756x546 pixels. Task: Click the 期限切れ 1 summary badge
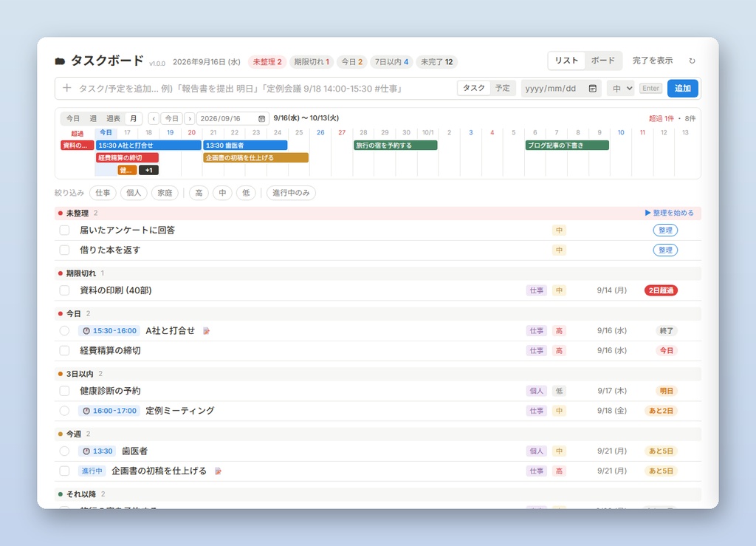click(x=312, y=62)
